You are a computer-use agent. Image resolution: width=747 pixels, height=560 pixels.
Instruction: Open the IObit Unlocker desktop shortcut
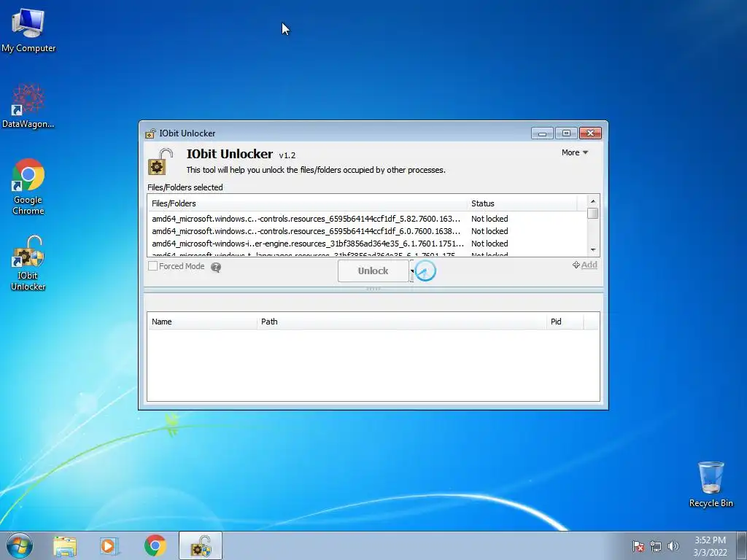pyautogui.click(x=28, y=262)
